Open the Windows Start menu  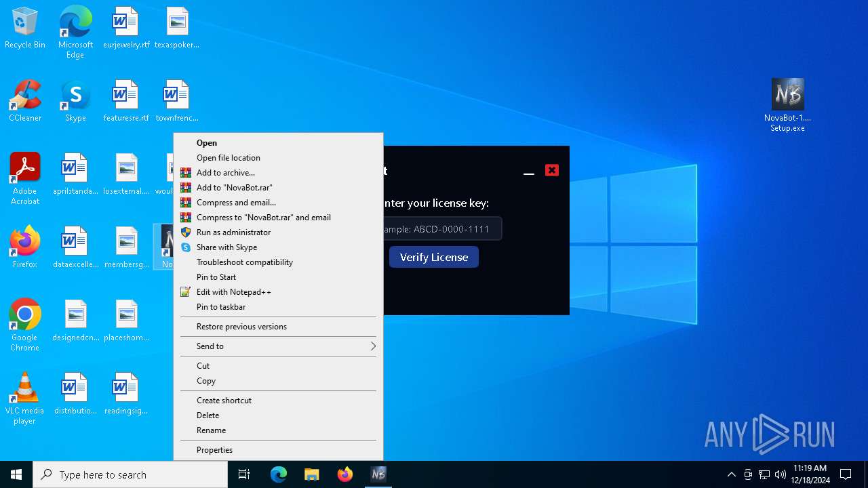tap(16, 474)
